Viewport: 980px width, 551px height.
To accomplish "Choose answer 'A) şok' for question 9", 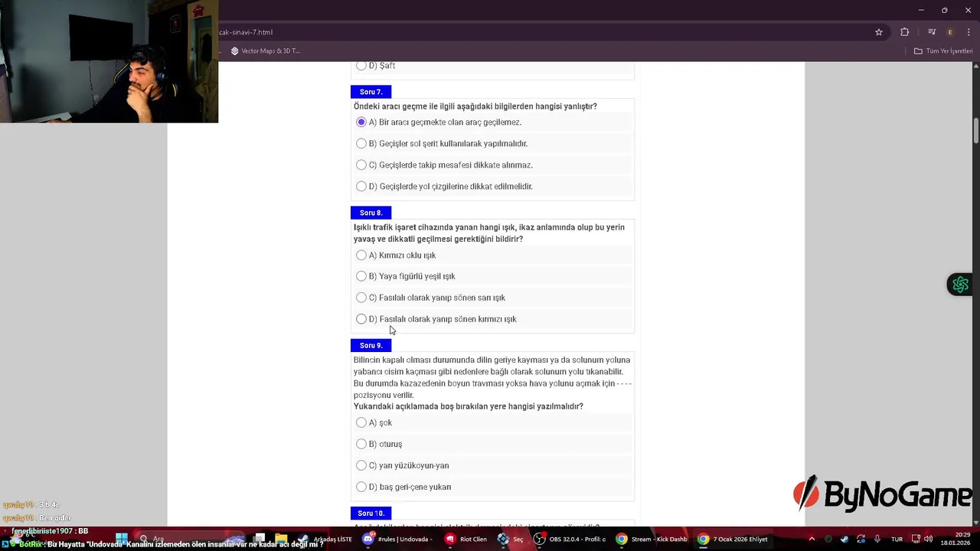I will point(361,423).
